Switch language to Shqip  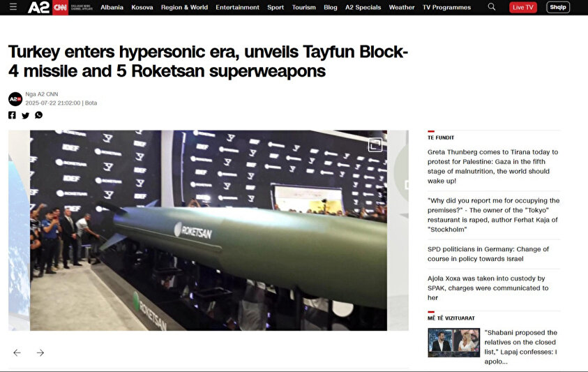[558, 7]
